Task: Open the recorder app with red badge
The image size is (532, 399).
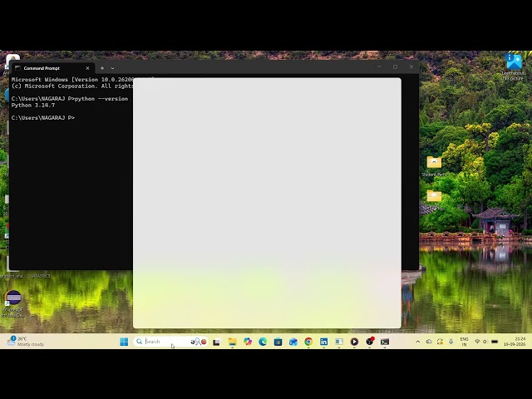Action: pos(370,342)
